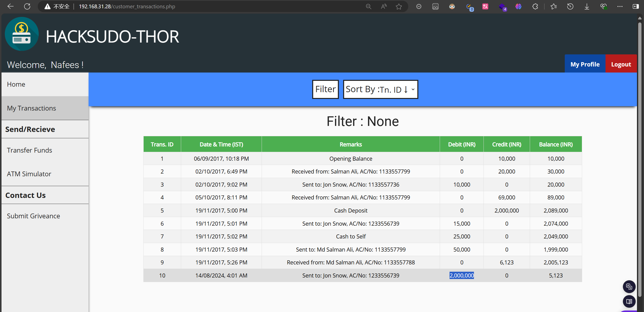Open Transfer Funds from the sidebar
Viewport: 644px width, 312px height.
tap(45, 150)
